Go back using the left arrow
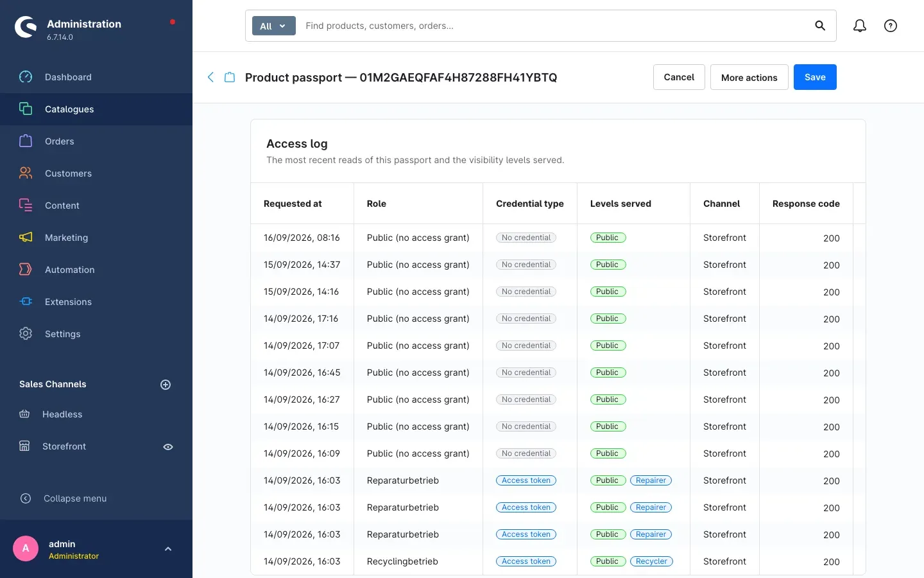The image size is (924, 578). point(210,77)
